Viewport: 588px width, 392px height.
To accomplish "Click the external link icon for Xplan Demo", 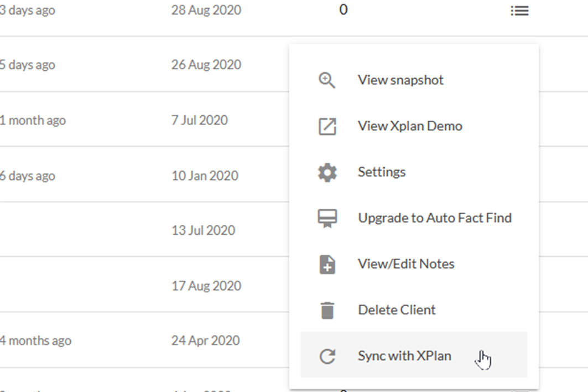I will [327, 127].
